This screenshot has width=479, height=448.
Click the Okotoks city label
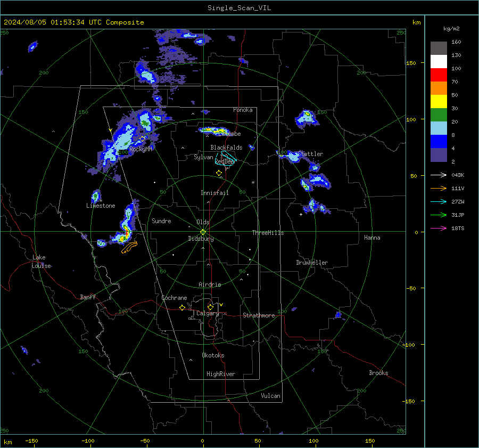pos(213,355)
